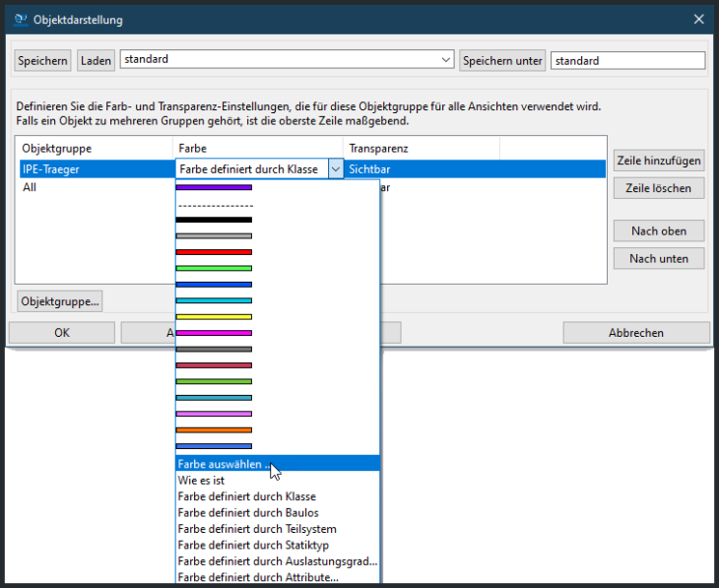This screenshot has width=719, height=588.
Task: Click the 'Speichern unter' name text field
Action: (627, 61)
